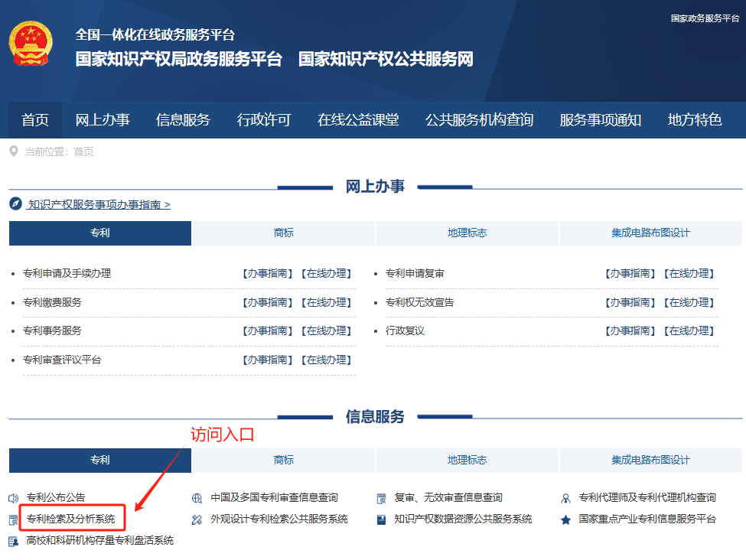Open 知识产权数据资源公共服务系统 link
Screen dimensions: 746x560
(463, 519)
